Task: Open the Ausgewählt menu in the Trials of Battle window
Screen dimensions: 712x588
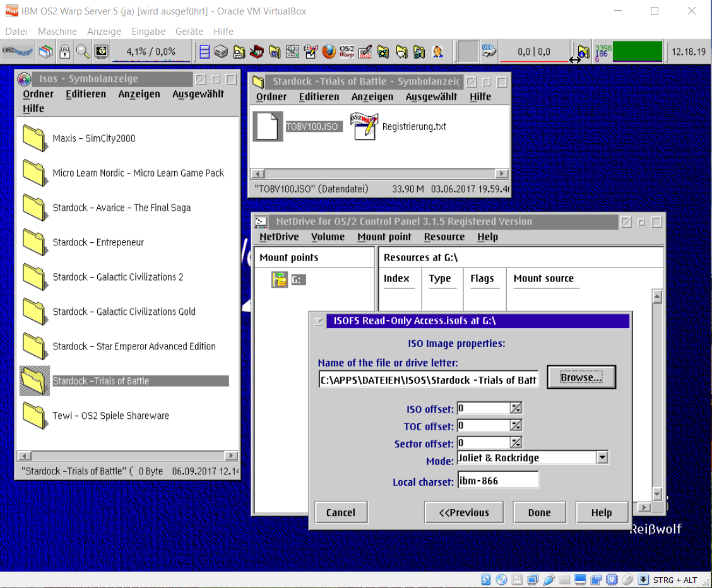Action: (431, 97)
